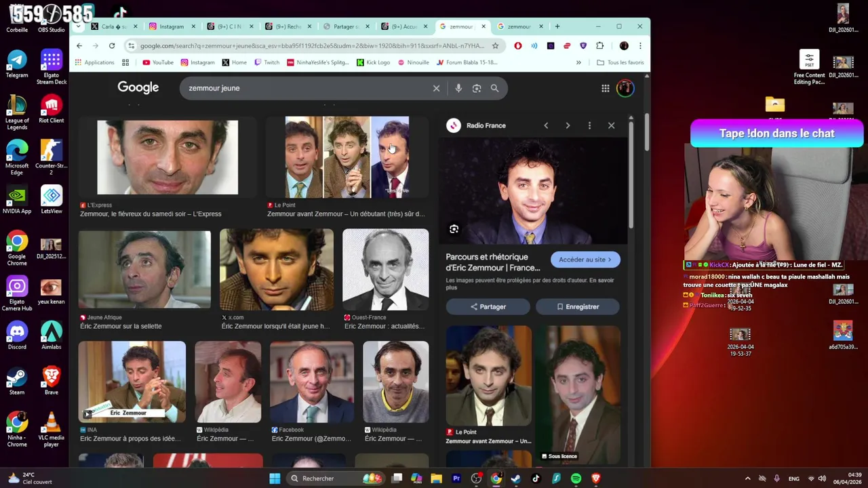868x488 pixels.
Task: Show previous image in preview panel
Action: click(546, 125)
